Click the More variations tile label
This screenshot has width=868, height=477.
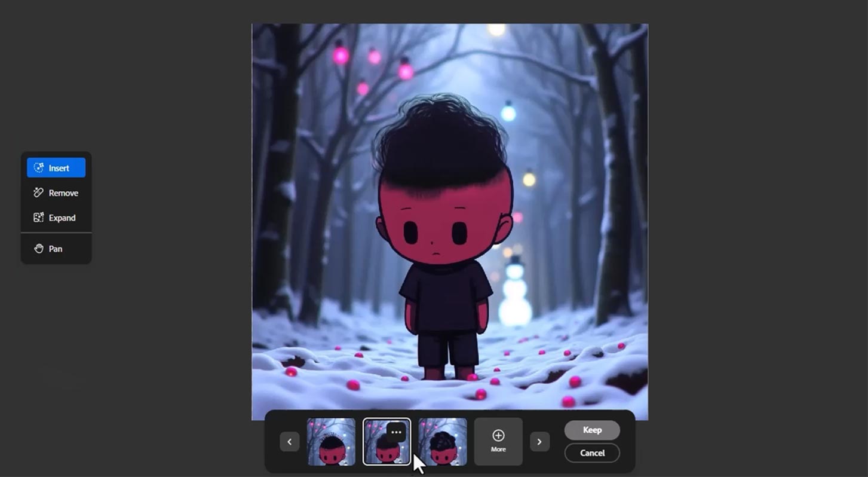tap(498, 450)
